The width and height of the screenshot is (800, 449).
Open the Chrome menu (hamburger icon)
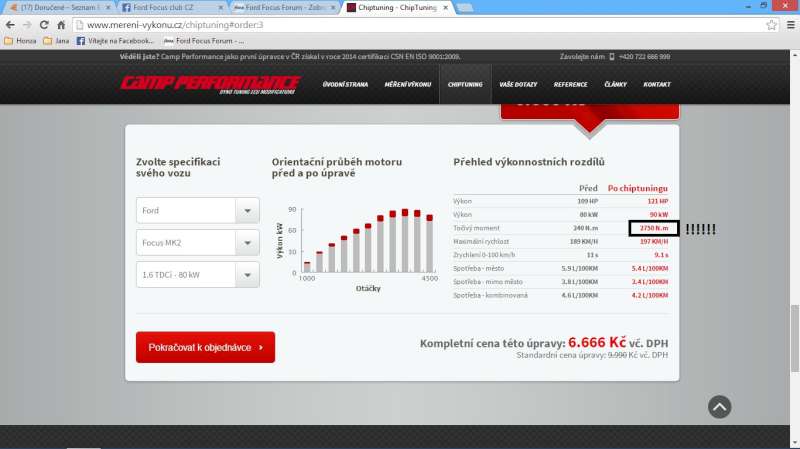click(787, 24)
